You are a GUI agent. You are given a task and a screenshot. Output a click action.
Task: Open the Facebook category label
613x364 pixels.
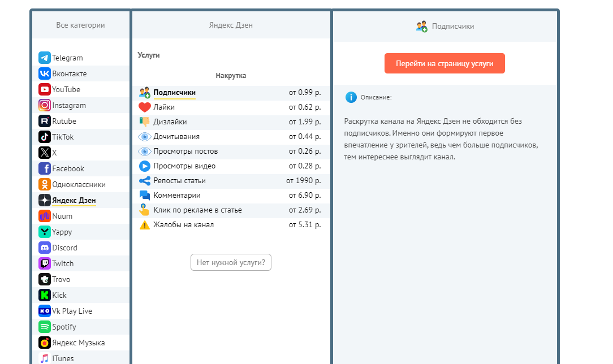point(68,169)
